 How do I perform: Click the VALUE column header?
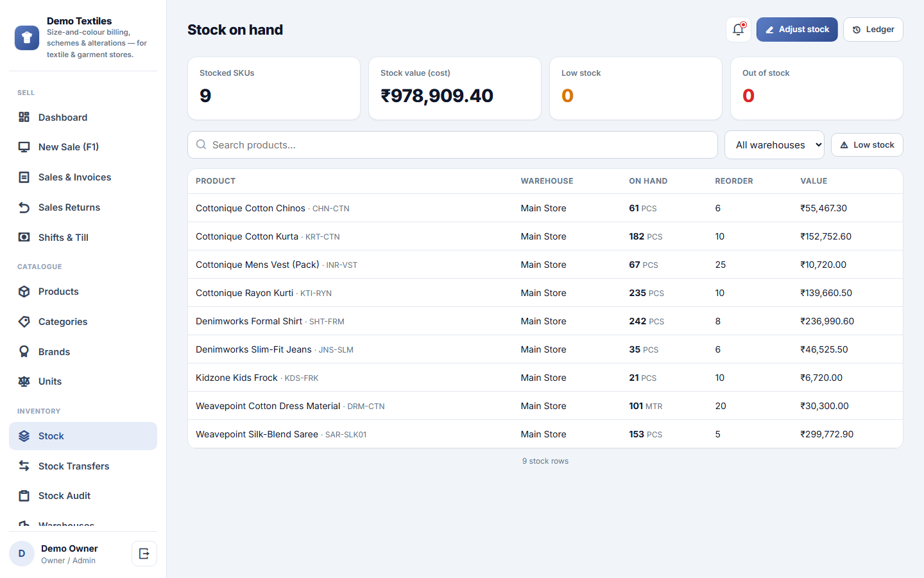pos(814,181)
